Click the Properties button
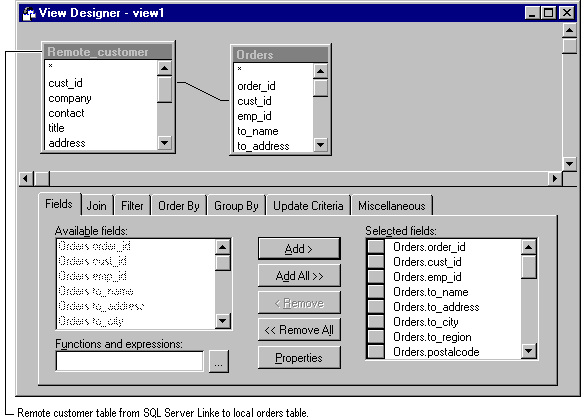Image resolution: width=581 pixels, height=420 pixels. (299, 358)
